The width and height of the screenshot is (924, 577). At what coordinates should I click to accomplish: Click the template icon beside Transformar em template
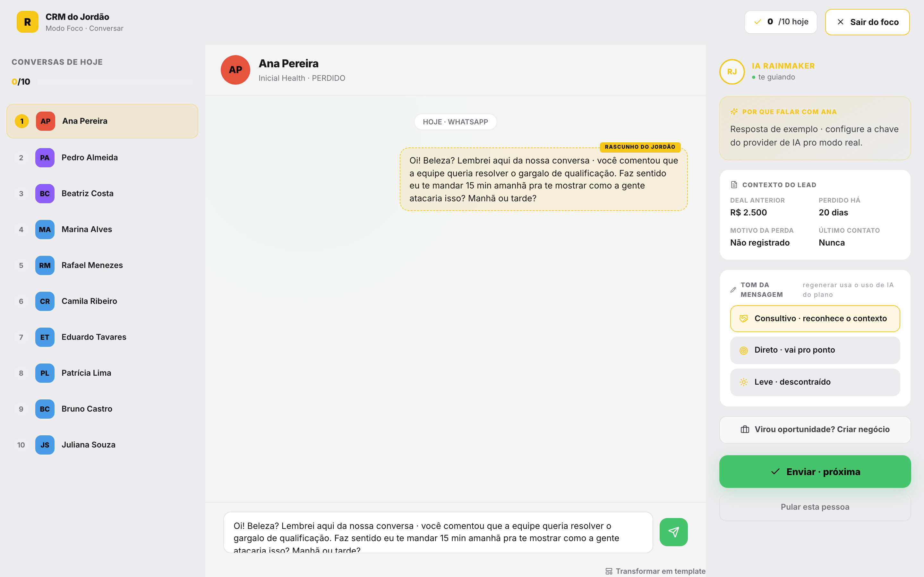pos(609,571)
